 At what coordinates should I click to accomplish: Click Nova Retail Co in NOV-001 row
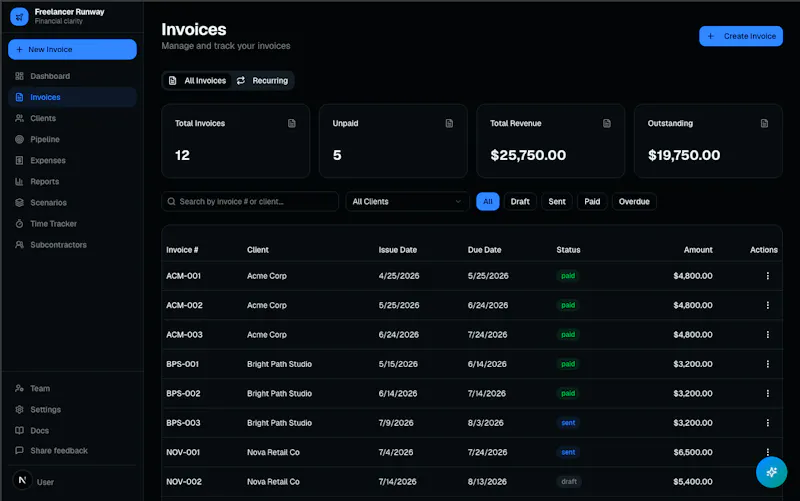(273, 453)
